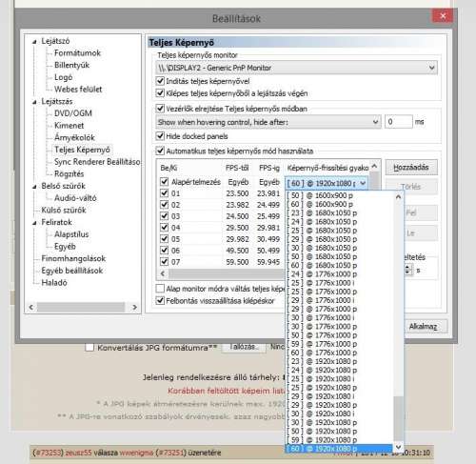476x464 pixels.
Task: Uncheck 'Hide docked panels' checkbox
Action: (160, 136)
